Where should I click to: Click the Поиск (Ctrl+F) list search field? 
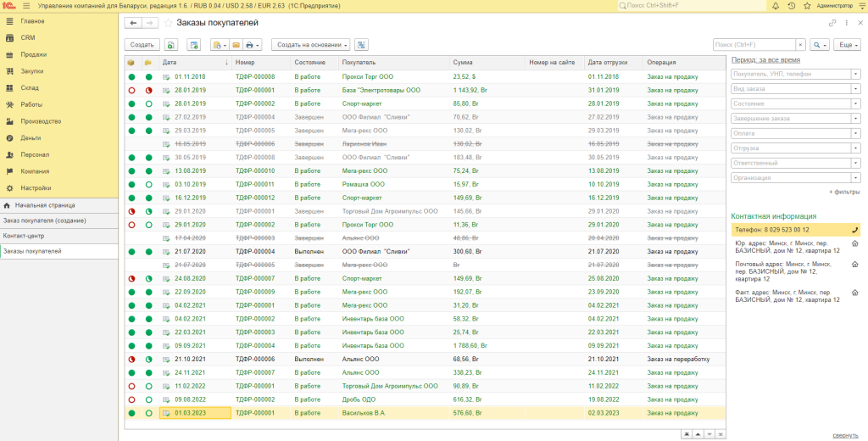(754, 44)
